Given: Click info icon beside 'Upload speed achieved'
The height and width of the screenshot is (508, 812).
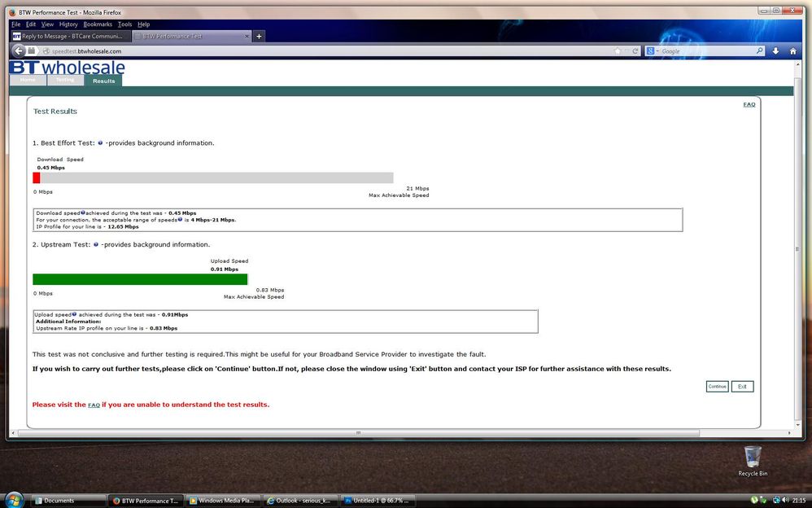Looking at the screenshot, I should click(x=74, y=314).
